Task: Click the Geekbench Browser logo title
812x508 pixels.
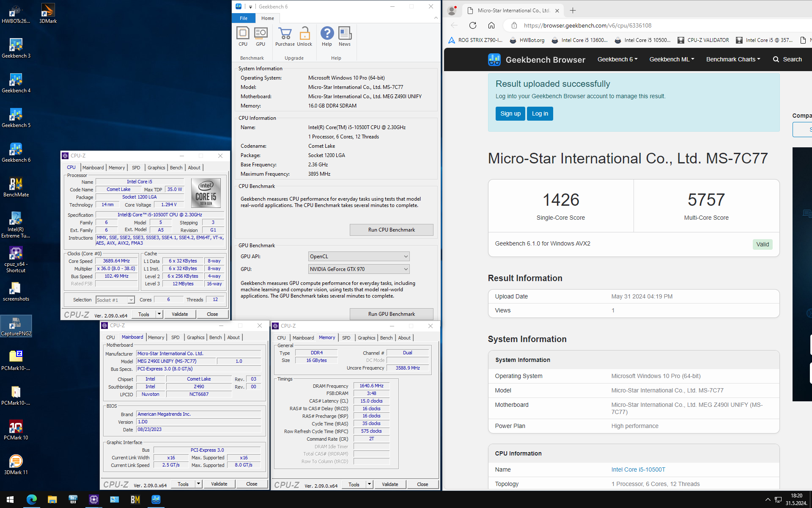Action: coord(537,60)
